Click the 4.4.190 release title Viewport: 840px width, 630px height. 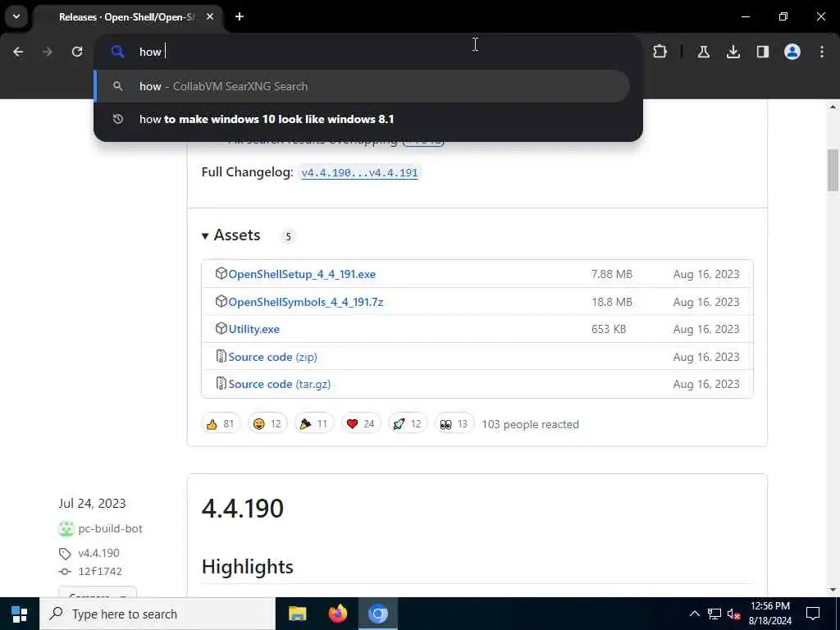click(243, 509)
